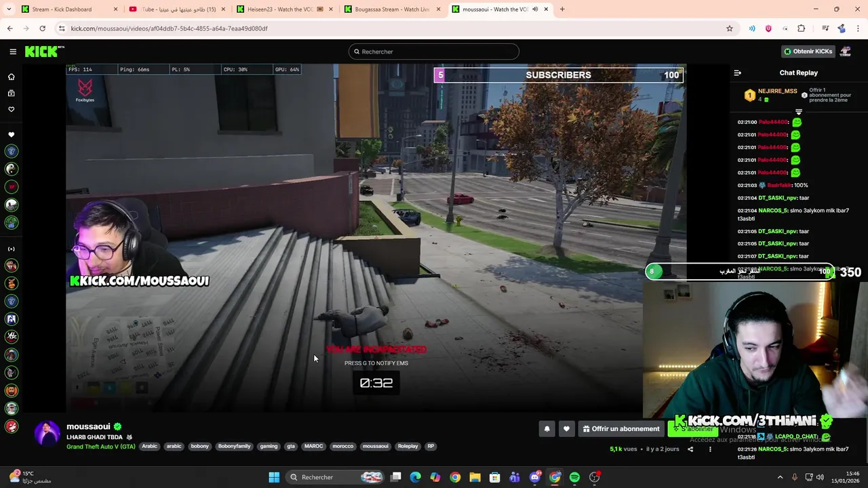868x488 pixels.
Task: Bookmark this page with the star icon
Action: click(730, 28)
